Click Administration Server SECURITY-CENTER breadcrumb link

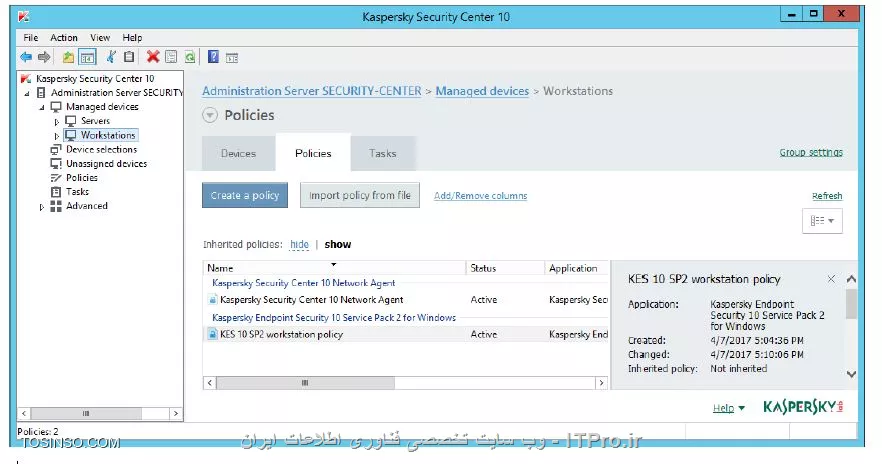(x=312, y=91)
